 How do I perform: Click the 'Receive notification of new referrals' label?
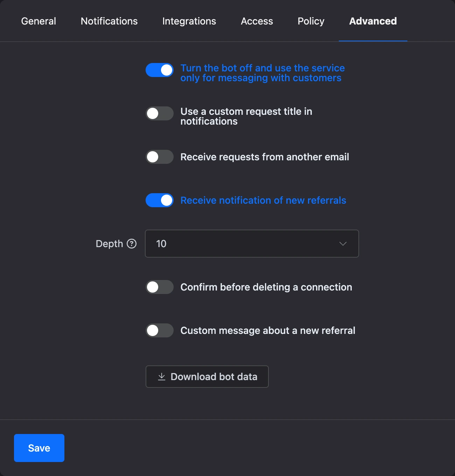(263, 200)
